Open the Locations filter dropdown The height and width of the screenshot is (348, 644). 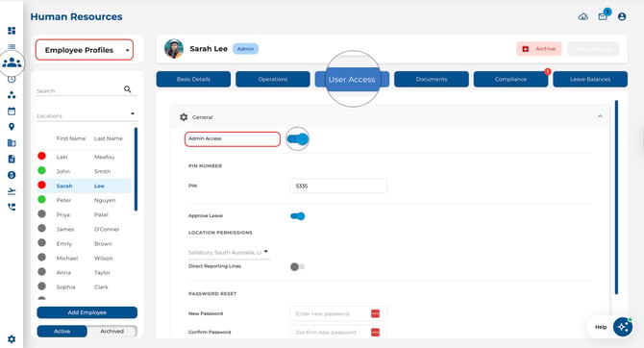click(x=87, y=115)
